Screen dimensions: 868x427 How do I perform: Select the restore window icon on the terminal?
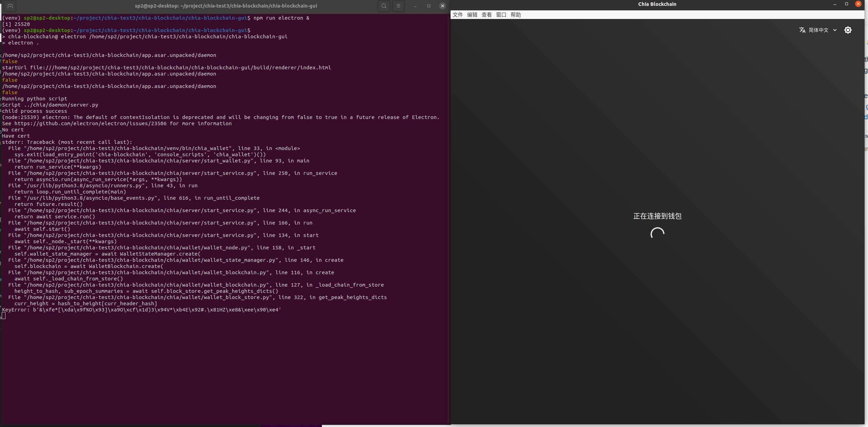(428, 6)
